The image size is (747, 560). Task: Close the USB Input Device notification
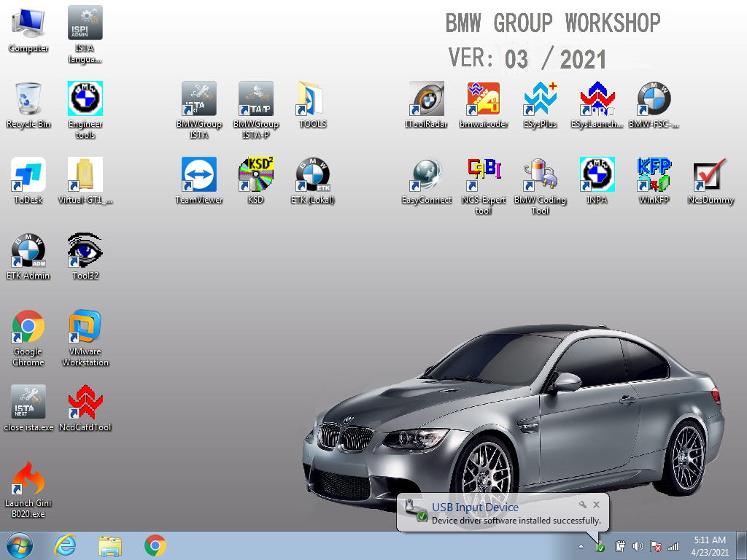pyautogui.click(x=596, y=505)
